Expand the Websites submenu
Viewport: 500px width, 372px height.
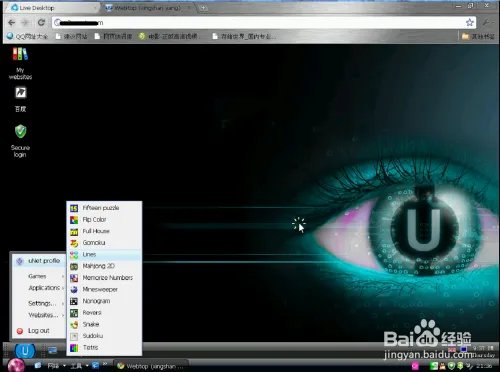(39, 315)
